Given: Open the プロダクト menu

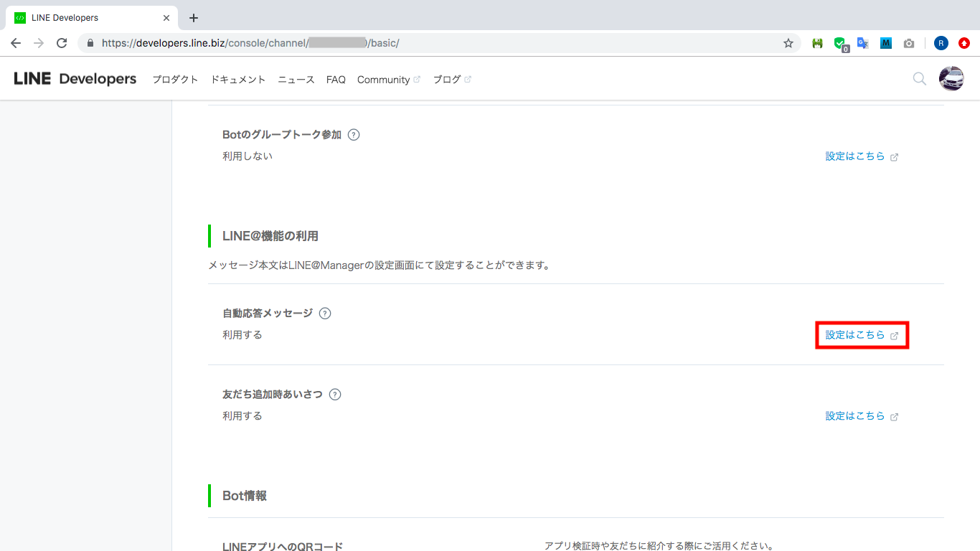Looking at the screenshot, I should [175, 80].
